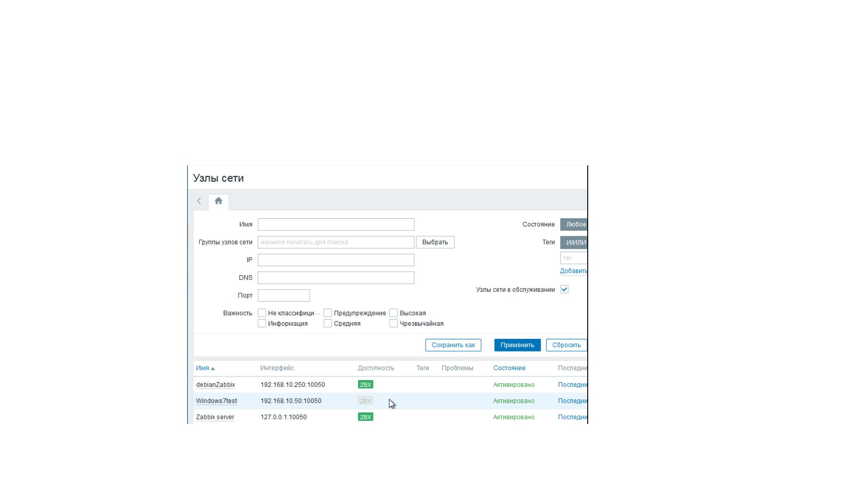The width and height of the screenshot is (868, 488).
Task: Click the Сбросить button
Action: click(566, 345)
